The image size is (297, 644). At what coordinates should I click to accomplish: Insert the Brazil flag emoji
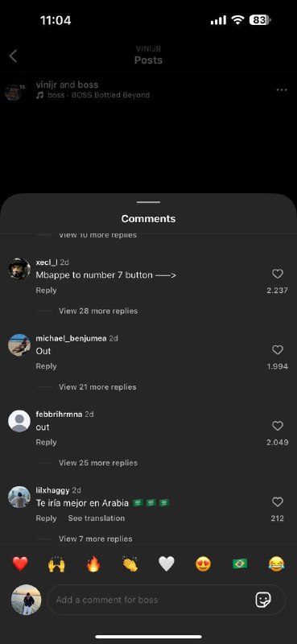click(240, 564)
